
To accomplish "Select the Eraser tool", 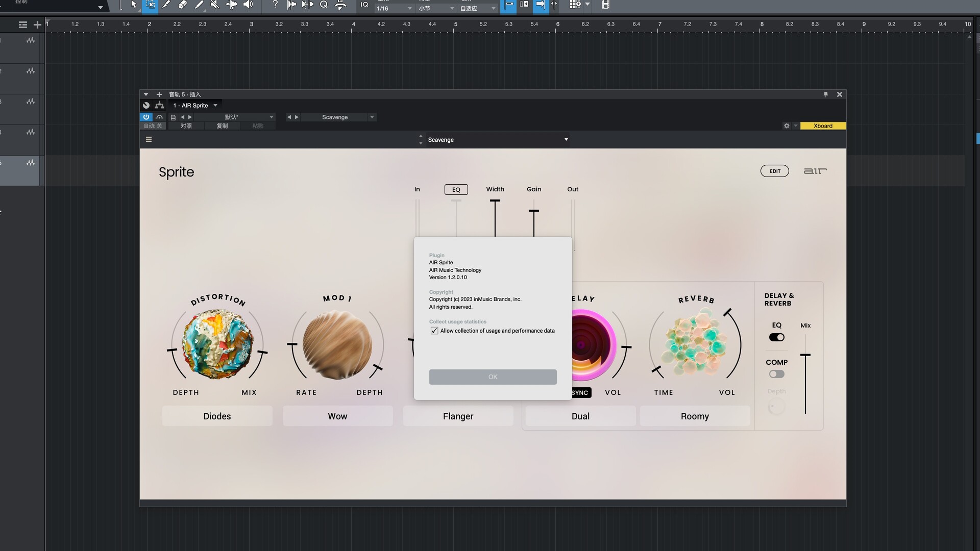I will click(182, 5).
